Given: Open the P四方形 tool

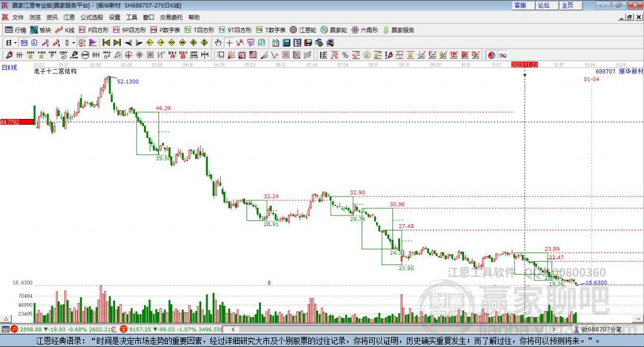Looking at the screenshot, I should (94, 30).
